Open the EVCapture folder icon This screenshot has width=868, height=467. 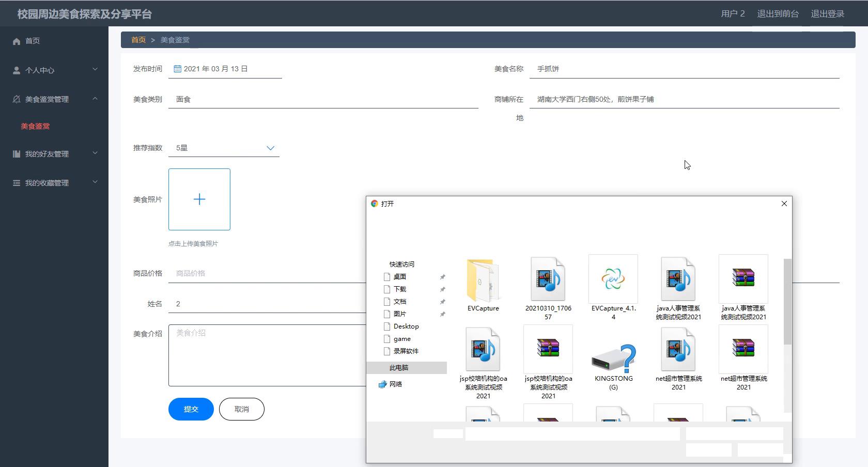tap(483, 281)
